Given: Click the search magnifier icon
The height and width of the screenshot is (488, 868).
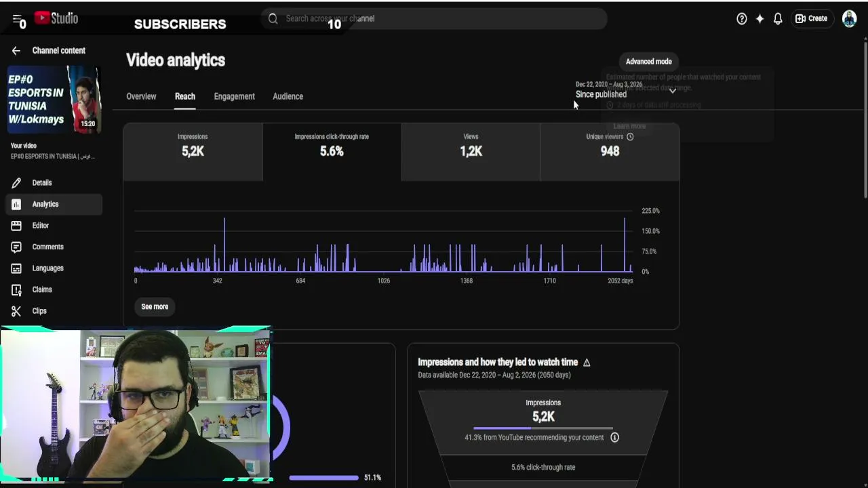Looking at the screenshot, I should (x=273, y=19).
